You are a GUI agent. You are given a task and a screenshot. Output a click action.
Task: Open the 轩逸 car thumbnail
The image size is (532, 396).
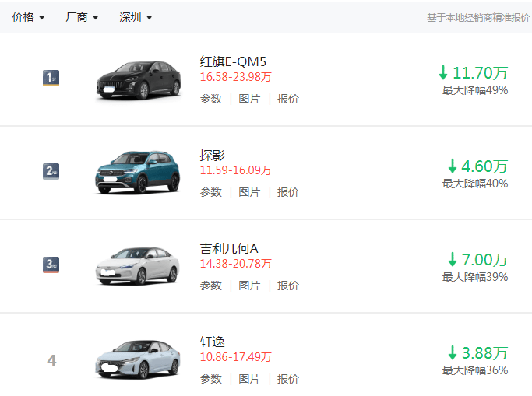click(138, 359)
